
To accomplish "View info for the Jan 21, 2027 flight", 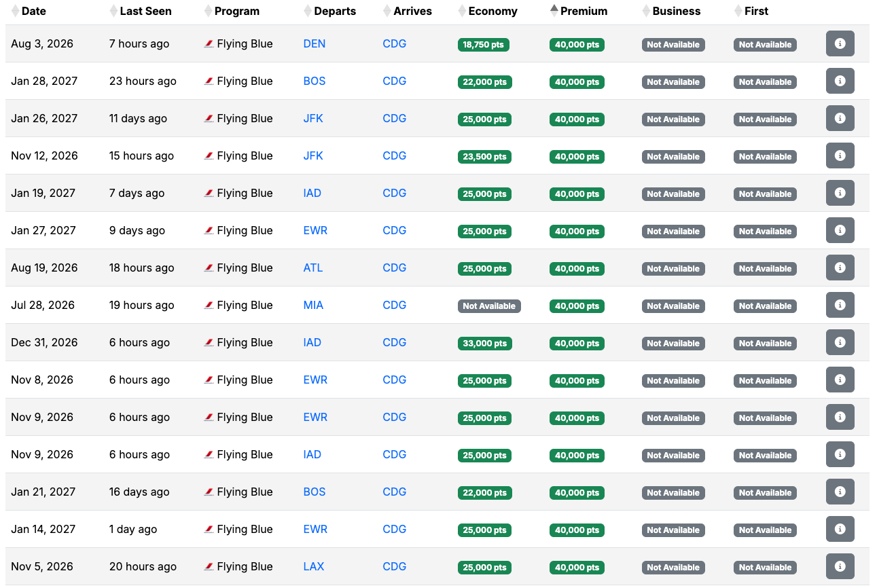I will pyautogui.click(x=840, y=492).
